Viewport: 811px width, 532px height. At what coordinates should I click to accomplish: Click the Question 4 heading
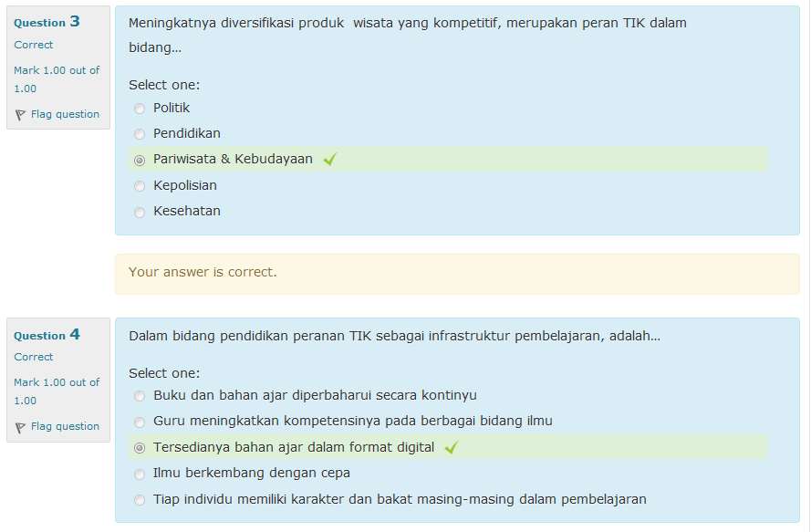click(x=47, y=334)
